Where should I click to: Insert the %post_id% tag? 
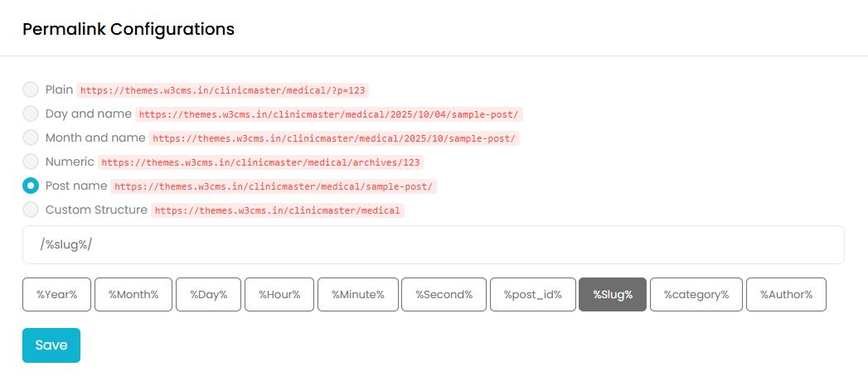click(x=532, y=295)
